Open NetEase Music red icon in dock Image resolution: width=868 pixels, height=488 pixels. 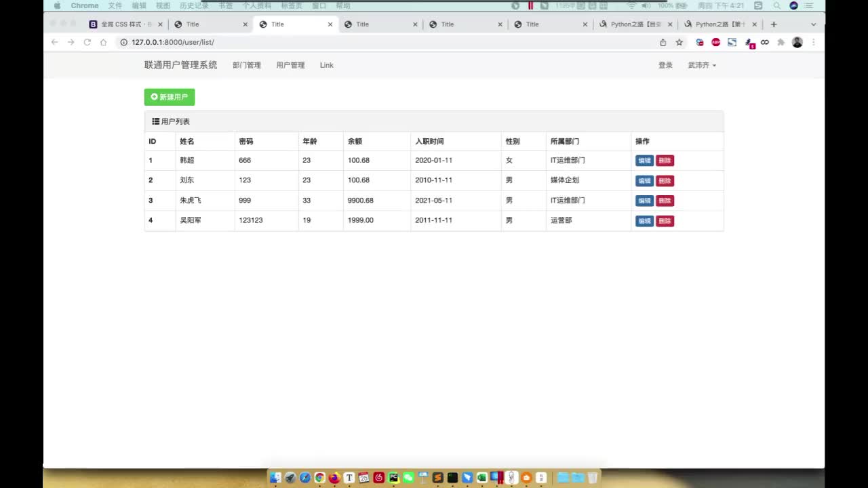[x=379, y=477]
